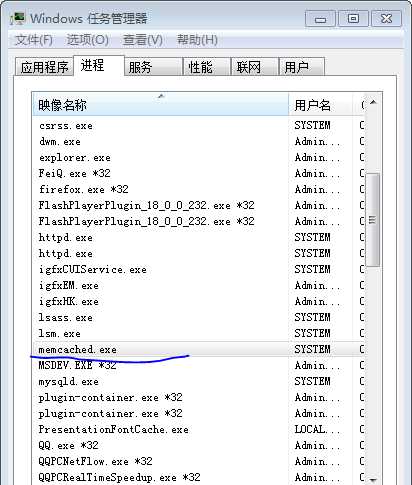Click SYSTEM user name of csrss.exe row
The height and width of the screenshot is (485, 412).
point(312,125)
